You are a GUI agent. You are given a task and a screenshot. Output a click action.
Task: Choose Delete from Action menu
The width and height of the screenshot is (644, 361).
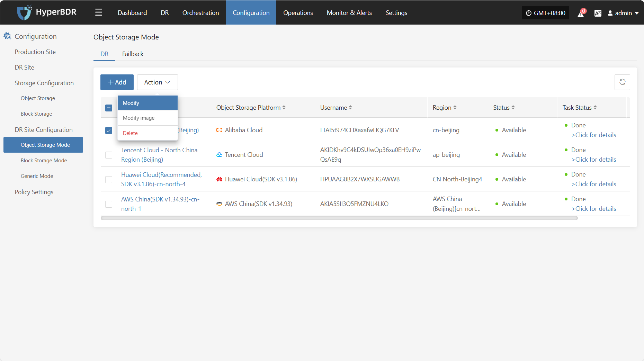[x=147, y=133]
